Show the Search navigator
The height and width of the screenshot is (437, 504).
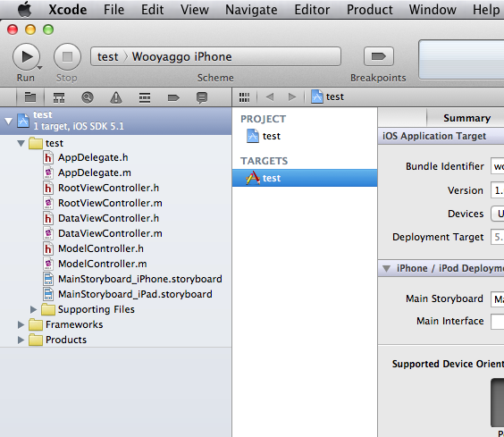(88, 97)
